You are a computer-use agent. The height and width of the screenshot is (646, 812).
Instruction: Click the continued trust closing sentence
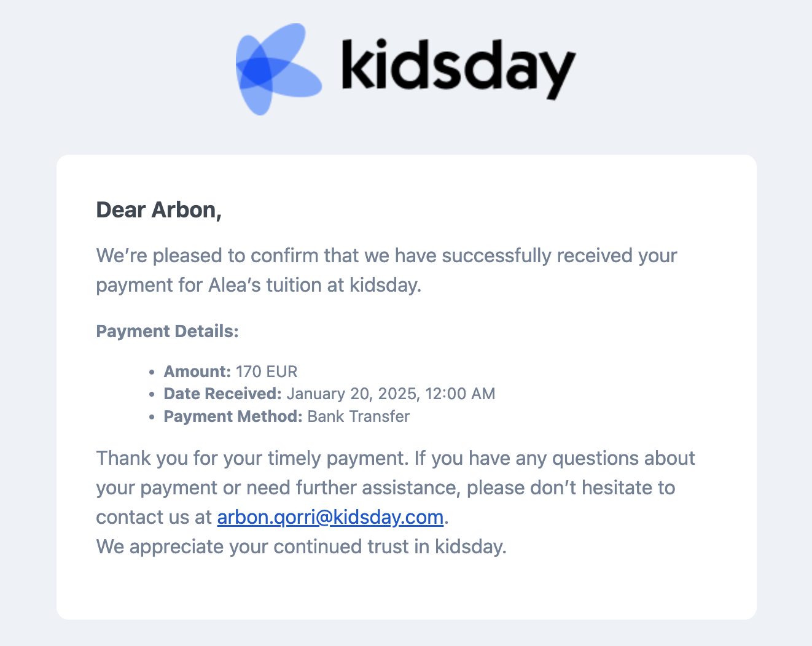[302, 547]
